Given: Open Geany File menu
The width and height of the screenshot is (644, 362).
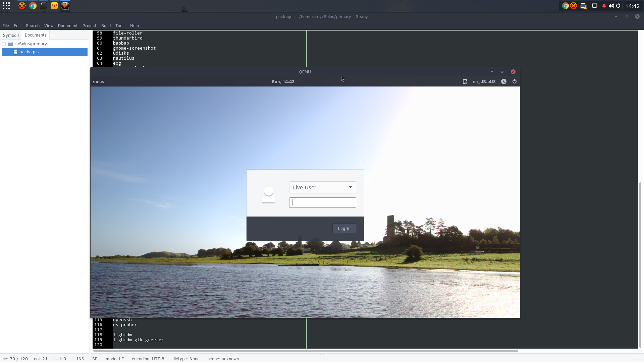Looking at the screenshot, I should point(6,26).
